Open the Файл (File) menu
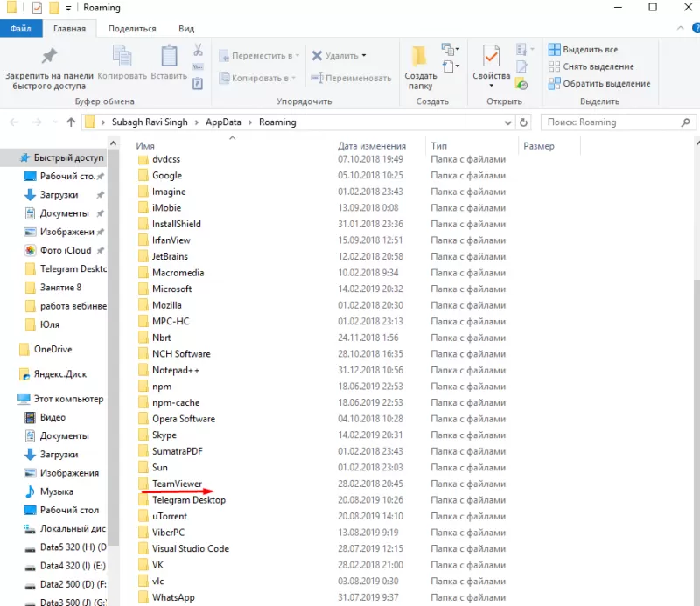Image resolution: width=700 pixels, height=606 pixels. click(21, 28)
